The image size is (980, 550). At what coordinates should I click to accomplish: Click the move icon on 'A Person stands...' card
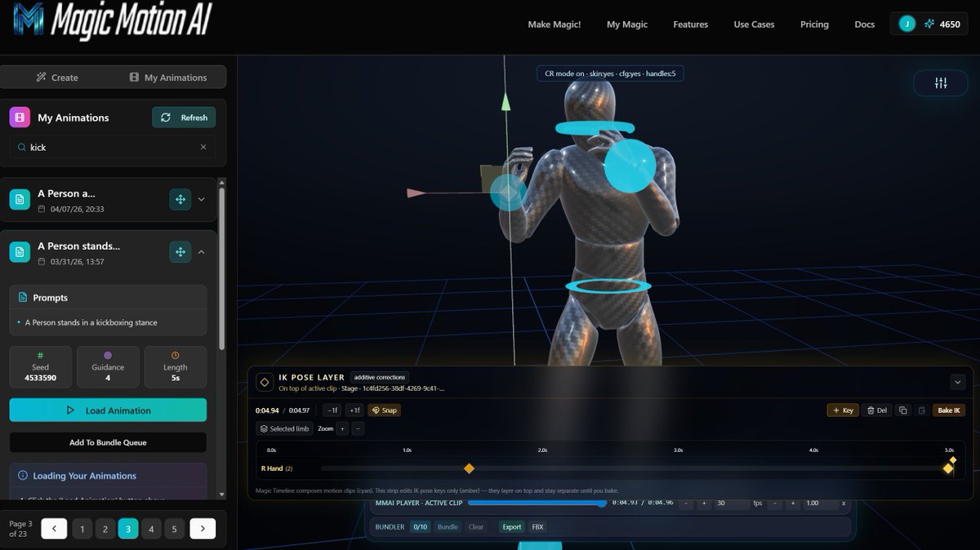point(180,252)
